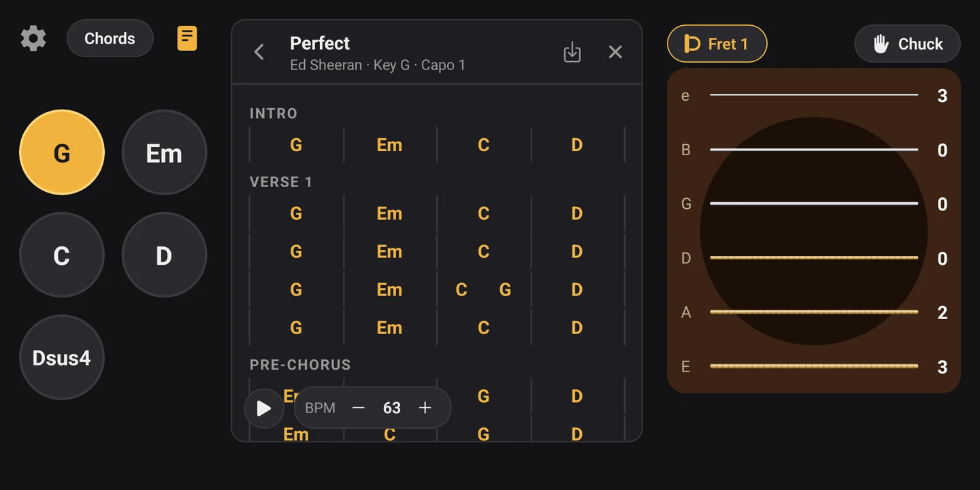Viewport: 980px width, 490px height.
Task: Click fret number 3 on the low E string
Action: coord(943,367)
